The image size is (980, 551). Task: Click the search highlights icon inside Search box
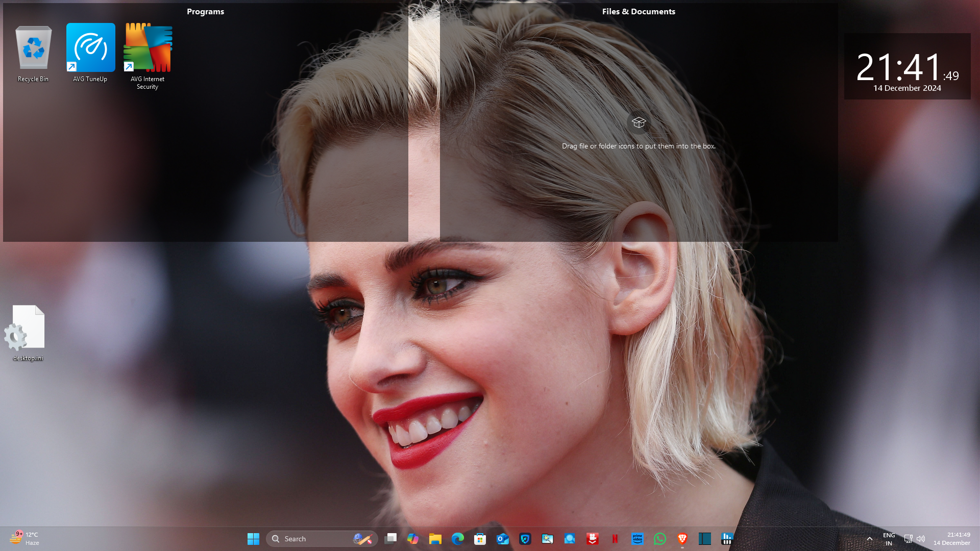362,539
